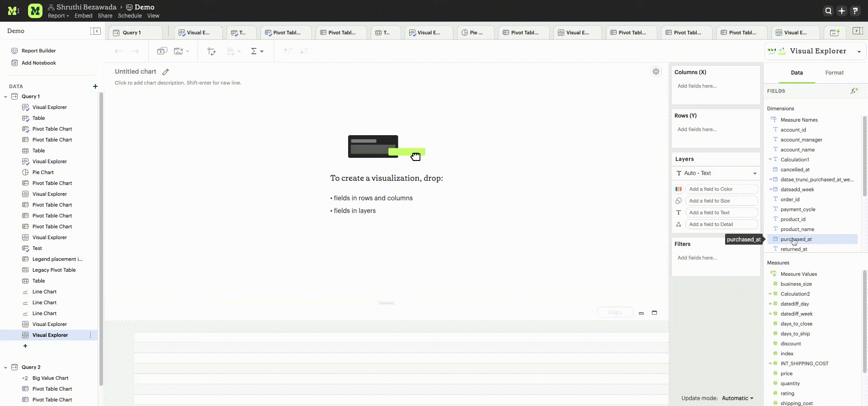Maximize the data table pane
This screenshot has height=406, width=868.
click(x=654, y=313)
